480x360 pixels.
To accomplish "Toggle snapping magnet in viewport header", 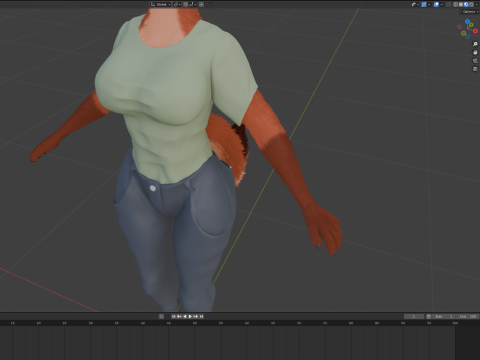I will pos(186,4).
